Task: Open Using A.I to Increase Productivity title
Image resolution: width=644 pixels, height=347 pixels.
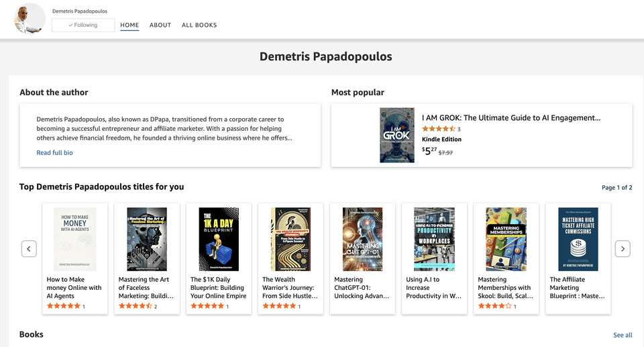Action: 434,287
